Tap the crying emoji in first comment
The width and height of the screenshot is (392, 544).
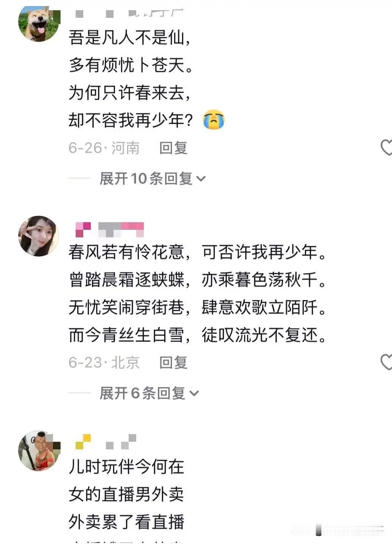coord(214,120)
